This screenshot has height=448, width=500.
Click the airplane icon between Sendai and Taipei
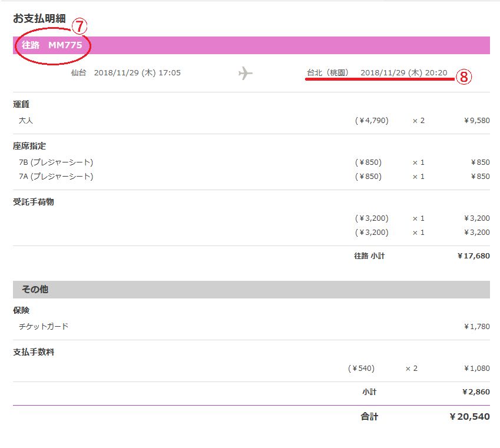245,73
